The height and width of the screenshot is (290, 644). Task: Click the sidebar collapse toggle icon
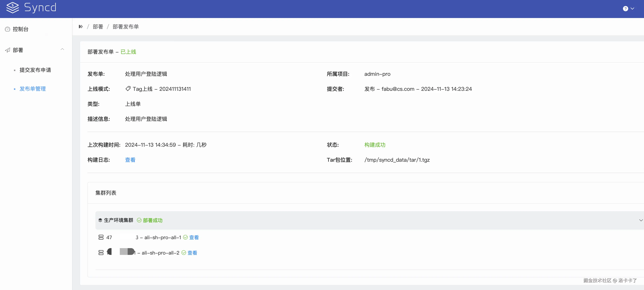pos(81,27)
